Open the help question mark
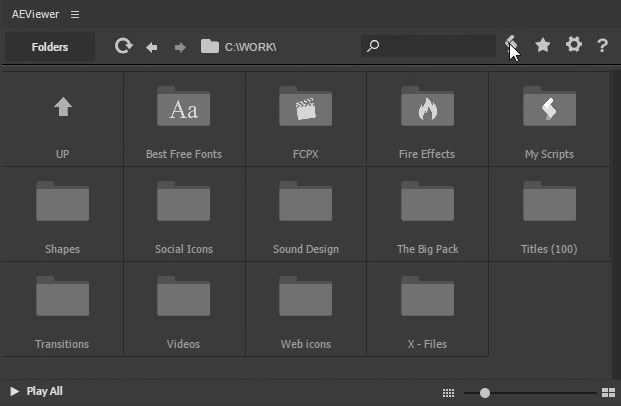This screenshot has width=621, height=406. coord(602,46)
